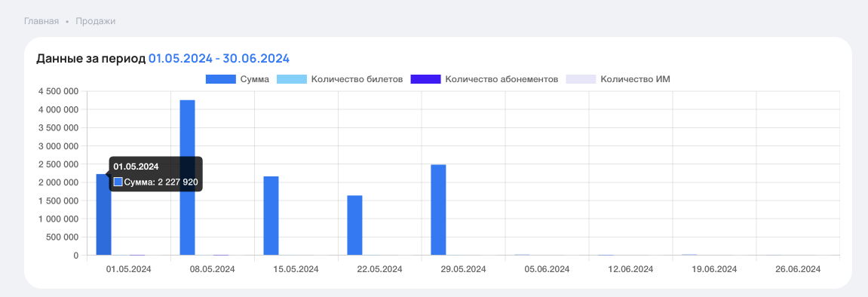Click the x-axis label 22.05.2024
868x297 pixels.
(x=380, y=269)
